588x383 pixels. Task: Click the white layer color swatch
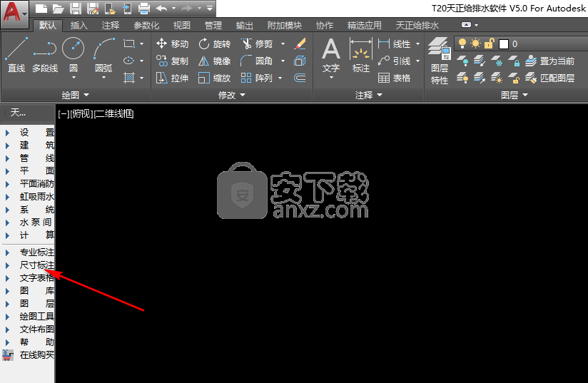point(504,44)
